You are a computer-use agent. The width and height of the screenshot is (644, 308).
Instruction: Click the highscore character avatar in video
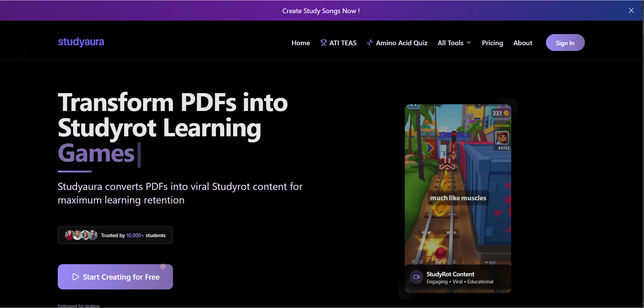click(502, 138)
